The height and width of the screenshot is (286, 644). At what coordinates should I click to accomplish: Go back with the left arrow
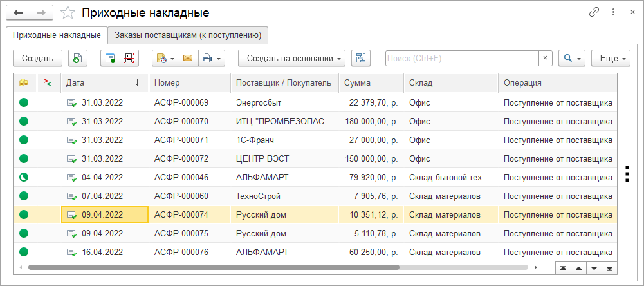(x=19, y=12)
